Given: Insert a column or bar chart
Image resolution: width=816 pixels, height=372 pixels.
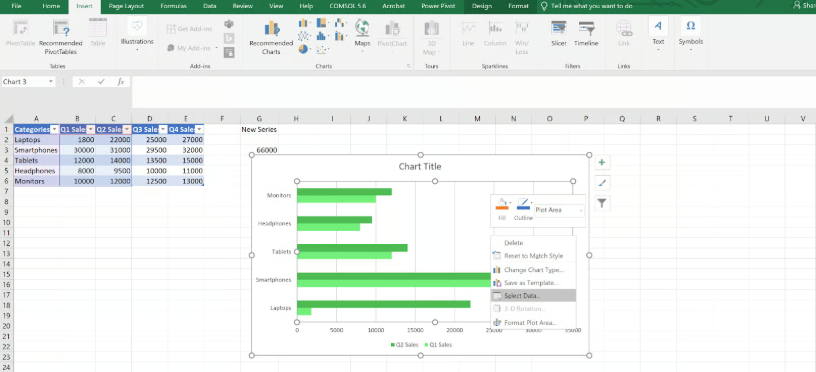Looking at the screenshot, I should (x=305, y=23).
